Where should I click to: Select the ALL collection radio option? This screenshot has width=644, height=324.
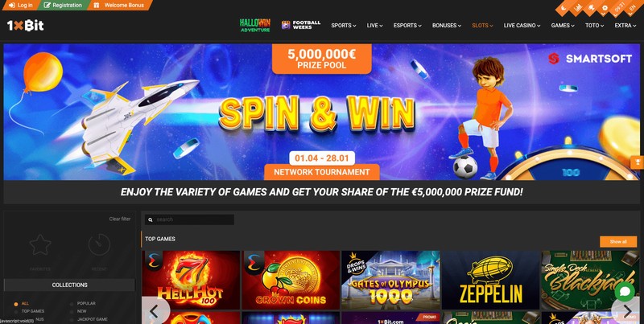pyautogui.click(x=22, y=304)
